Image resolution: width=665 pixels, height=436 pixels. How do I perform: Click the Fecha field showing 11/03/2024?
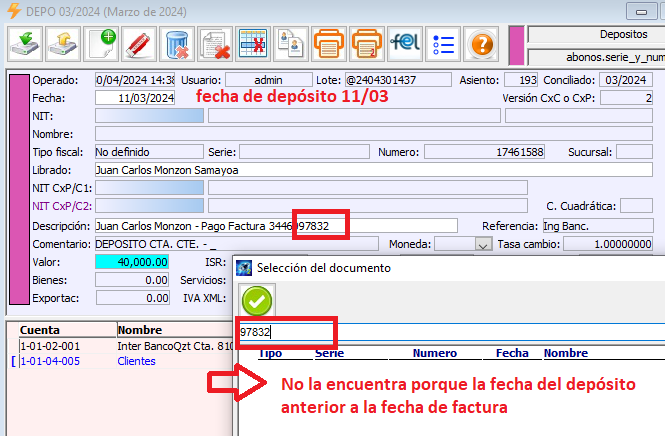[x=136, y=98]
